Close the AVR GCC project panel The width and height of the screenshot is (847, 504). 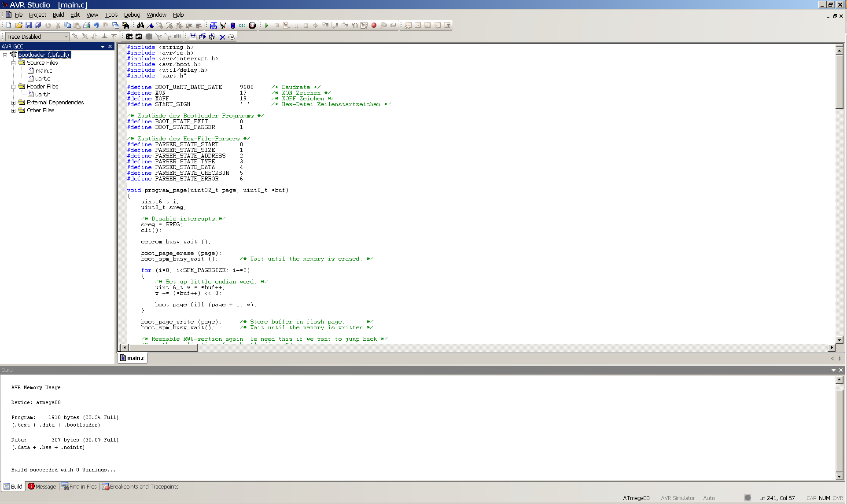tap(110, 47)
